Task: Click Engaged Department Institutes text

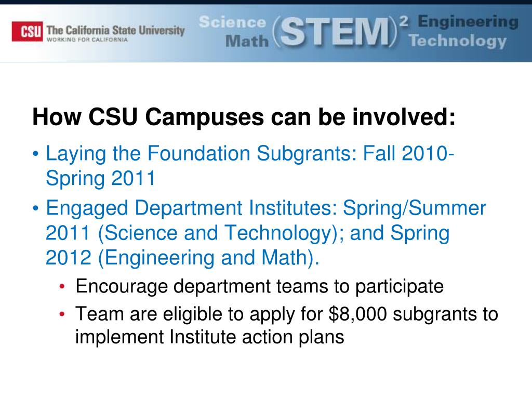Action: (192, 208)
